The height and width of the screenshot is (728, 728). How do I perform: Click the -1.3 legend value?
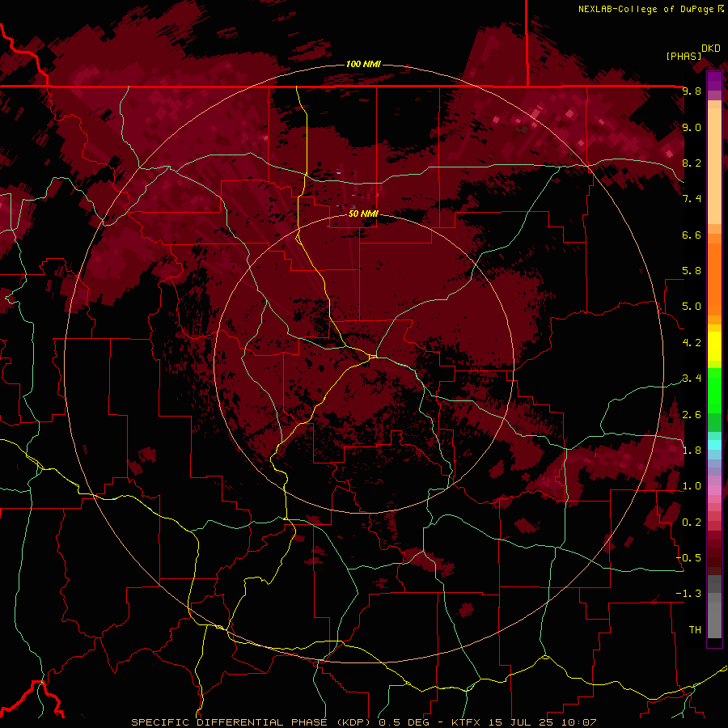688,594
